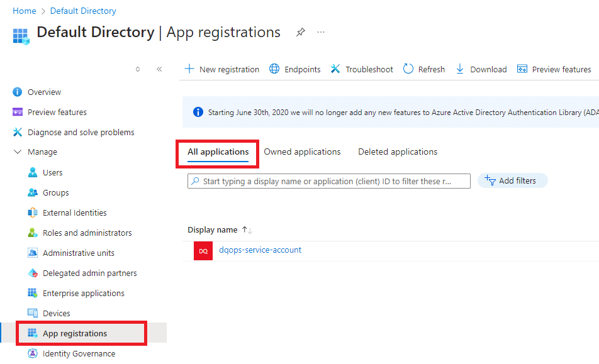Click the Devices monitor icon
The width and height of the screenshot is (599, 364).
[33, 313]
